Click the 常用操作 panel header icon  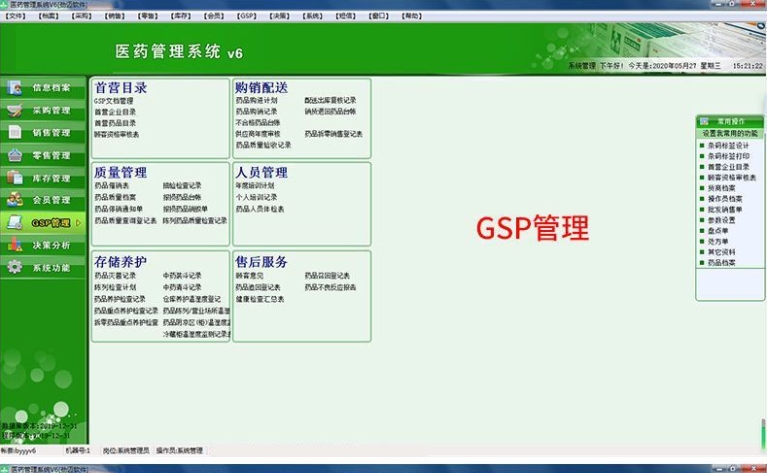pos(704,121)
